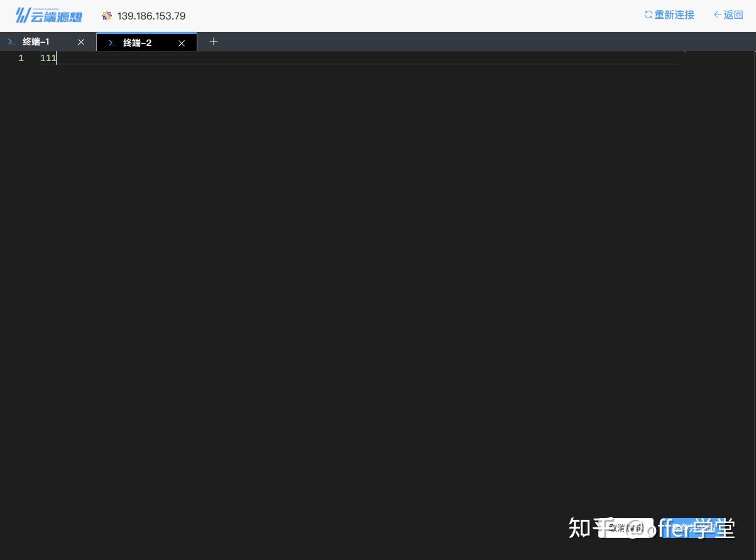This screenshot has width=756, height=560.
Task: Click the terminal icon on tab 终端-1
Action: point(11,41)
